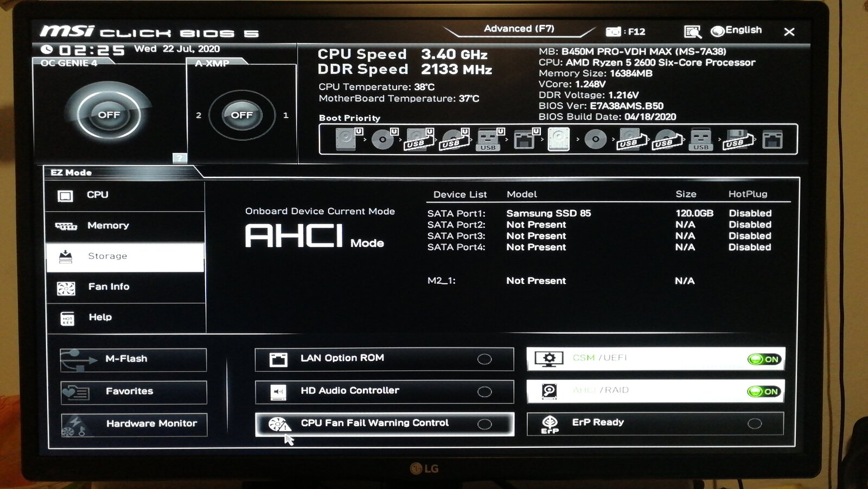Click the BIOS Ver E7A38AMS.B50 line
Screen dimensions: 868x489
coord(601,106)
